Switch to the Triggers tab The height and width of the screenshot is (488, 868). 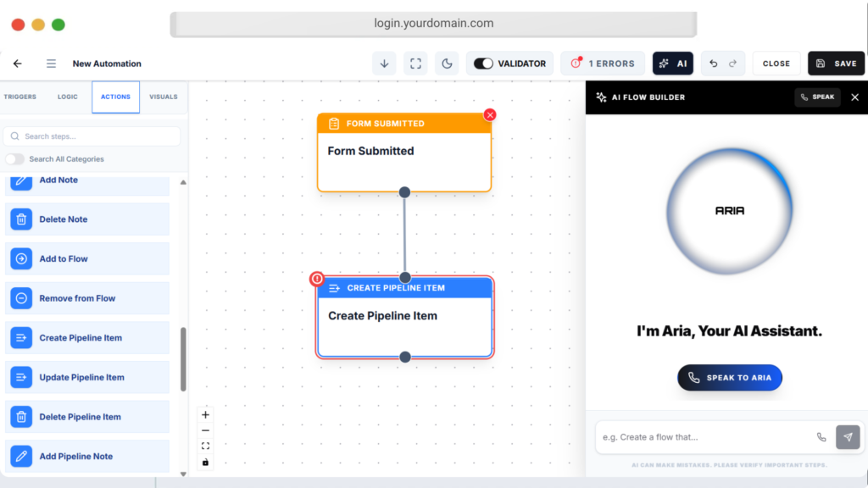(20, 97)
